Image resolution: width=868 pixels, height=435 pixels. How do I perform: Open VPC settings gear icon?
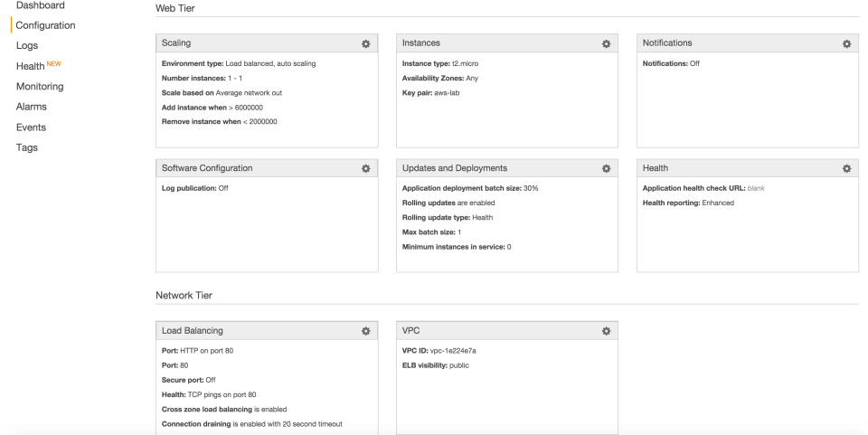[x=606, y=331]
